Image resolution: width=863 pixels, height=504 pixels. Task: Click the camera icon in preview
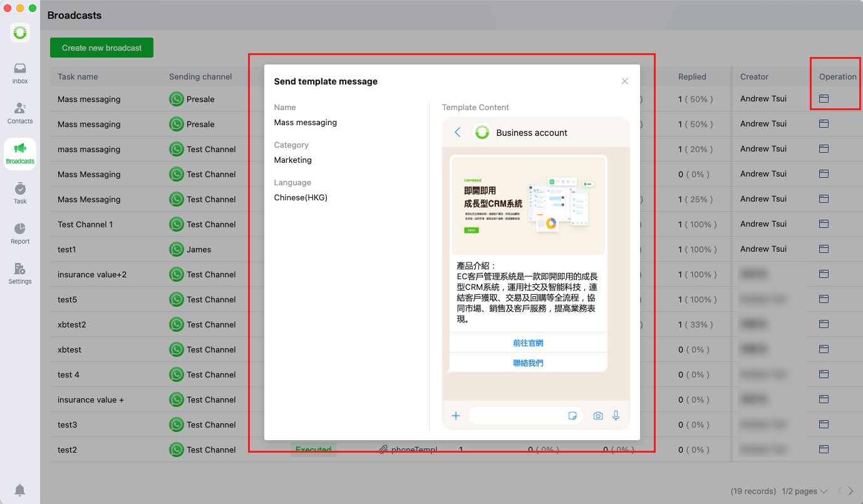tap(598, 416)
